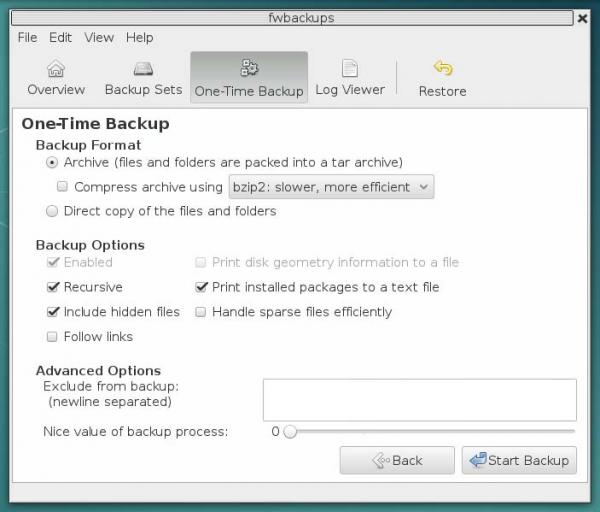Open Backup Sets drive icon

point(143,69)
